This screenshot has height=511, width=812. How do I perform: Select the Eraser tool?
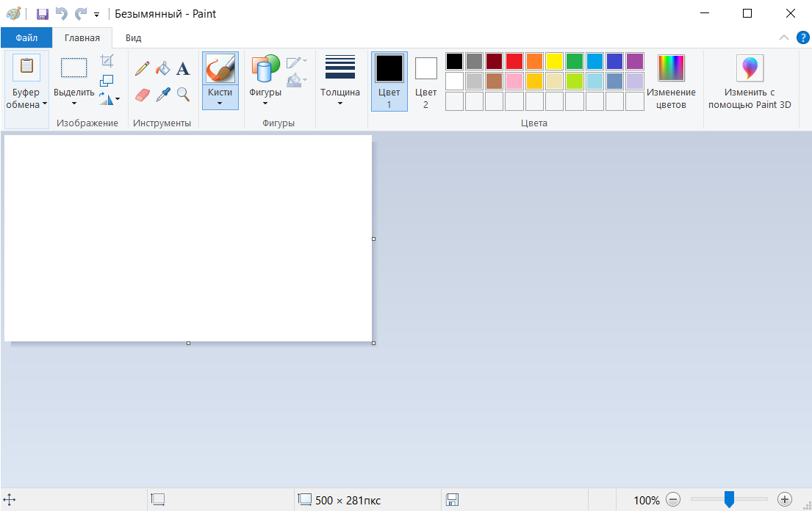(x=141, y=94)
